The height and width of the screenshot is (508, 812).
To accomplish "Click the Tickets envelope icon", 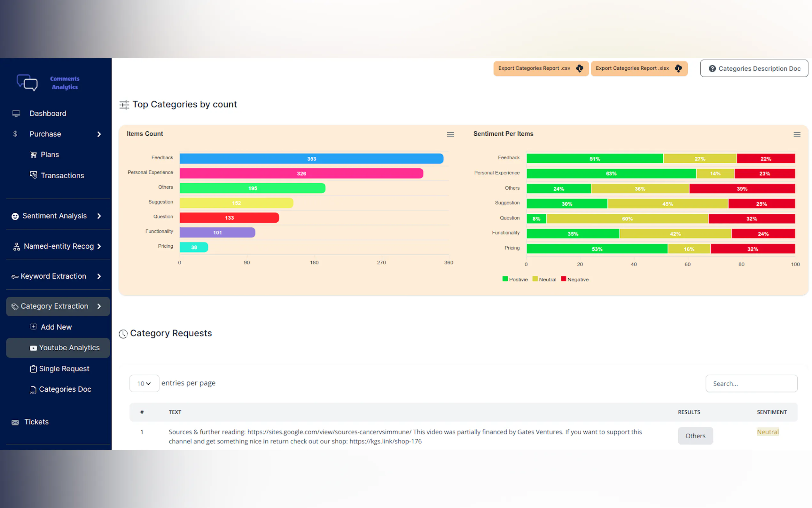I will coord(15,422).
